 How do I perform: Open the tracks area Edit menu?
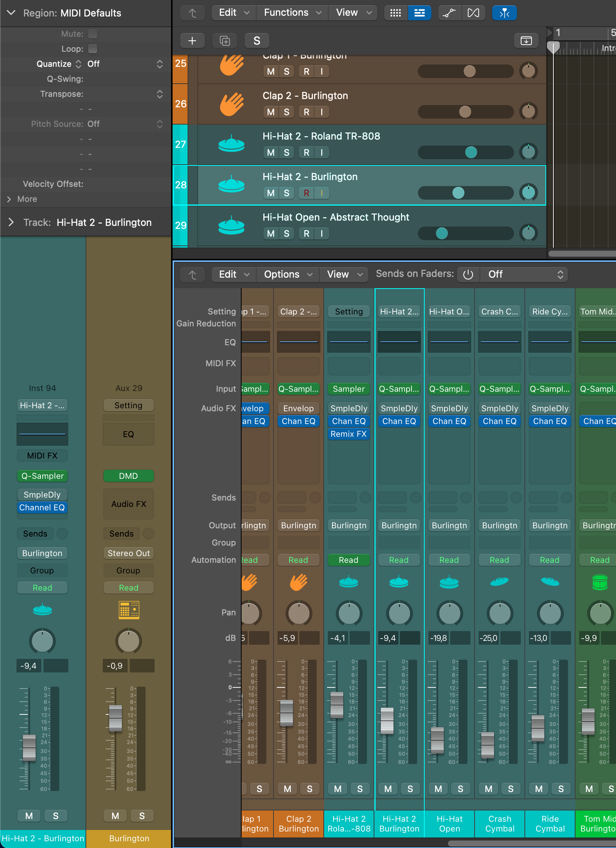pos(234,13)
